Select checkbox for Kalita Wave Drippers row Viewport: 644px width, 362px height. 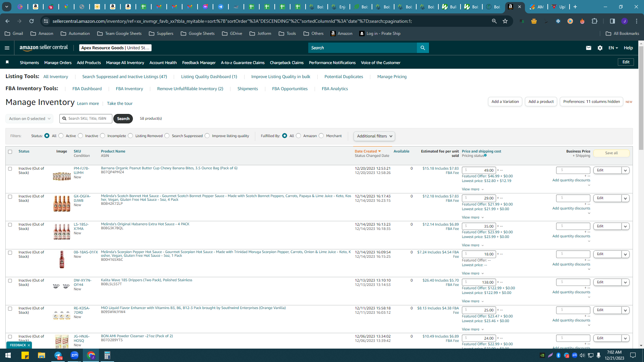(10, 281)
